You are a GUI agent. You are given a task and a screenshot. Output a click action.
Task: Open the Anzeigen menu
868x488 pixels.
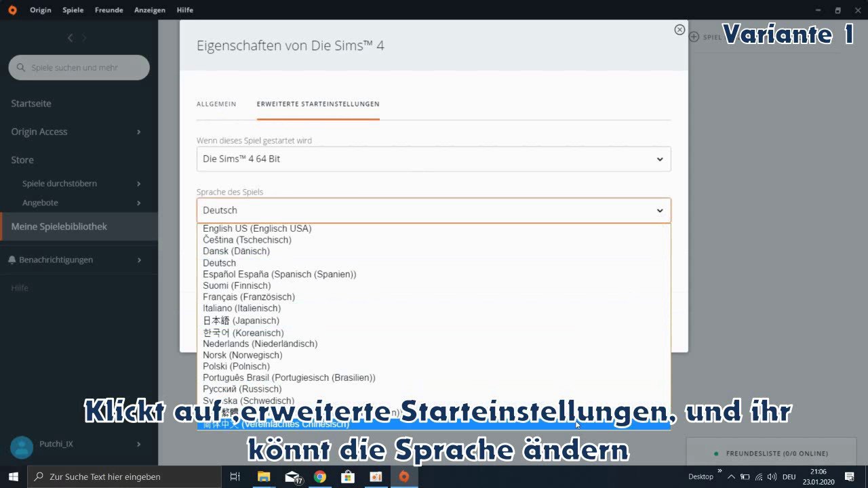[x=150, y=10]
